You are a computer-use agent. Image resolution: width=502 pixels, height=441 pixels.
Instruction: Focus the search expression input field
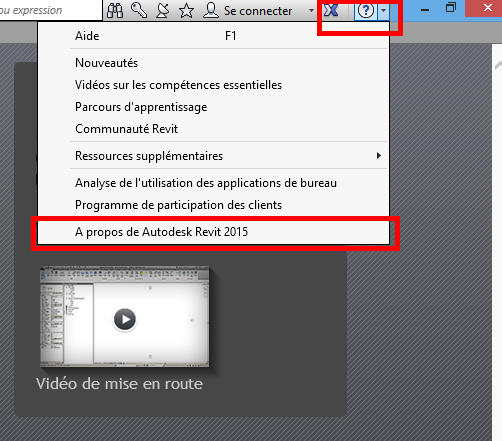click(x=50, y=10)
